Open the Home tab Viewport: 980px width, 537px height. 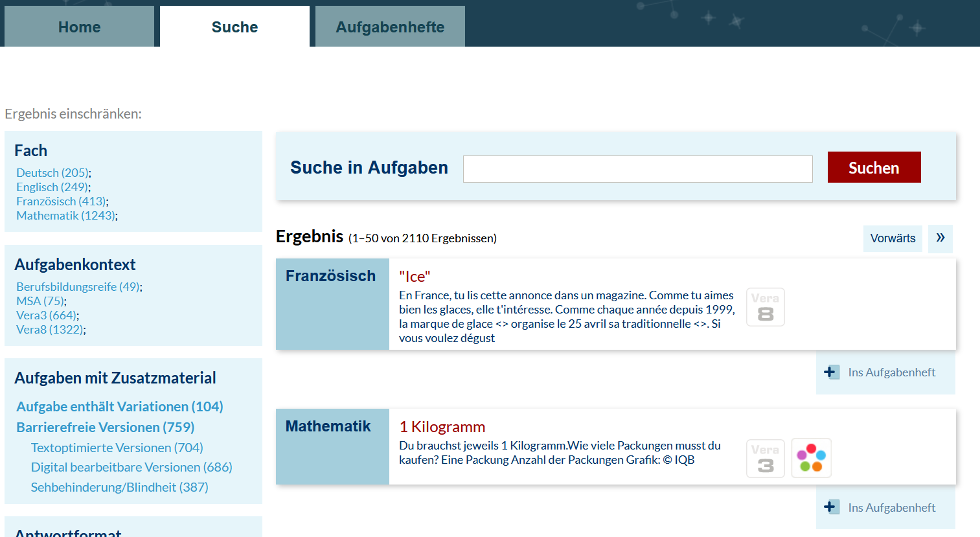79,27
